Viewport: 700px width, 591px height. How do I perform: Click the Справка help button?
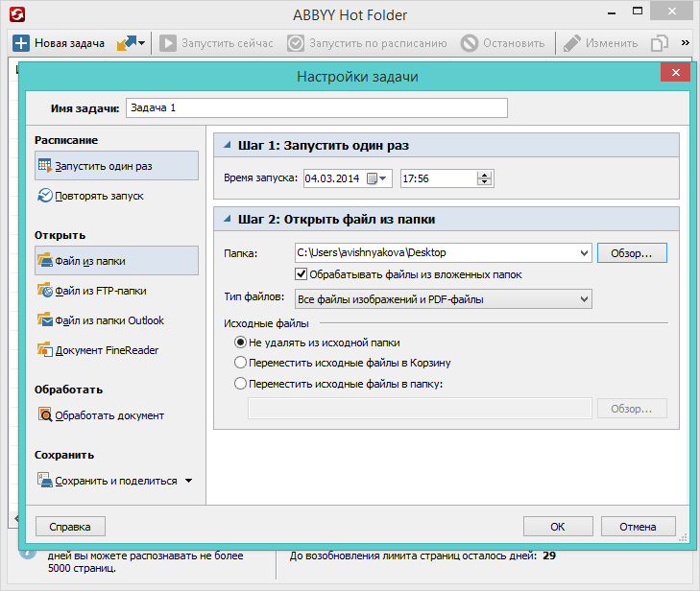coord(70,527)
